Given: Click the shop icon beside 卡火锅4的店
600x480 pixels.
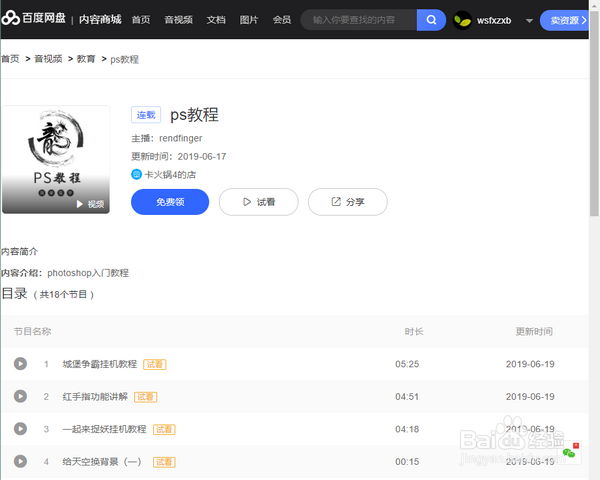Looking at the screenshot, I should click(136, 175).
